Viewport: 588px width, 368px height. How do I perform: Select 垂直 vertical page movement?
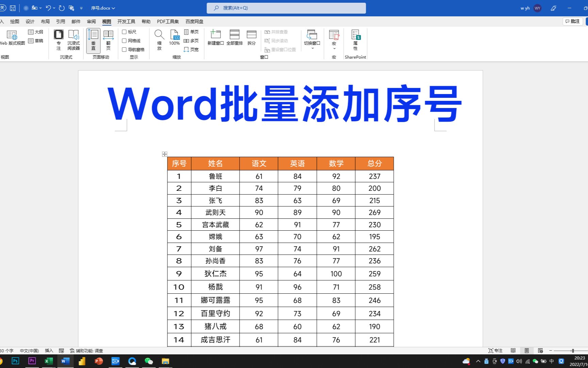coord(93,40)
